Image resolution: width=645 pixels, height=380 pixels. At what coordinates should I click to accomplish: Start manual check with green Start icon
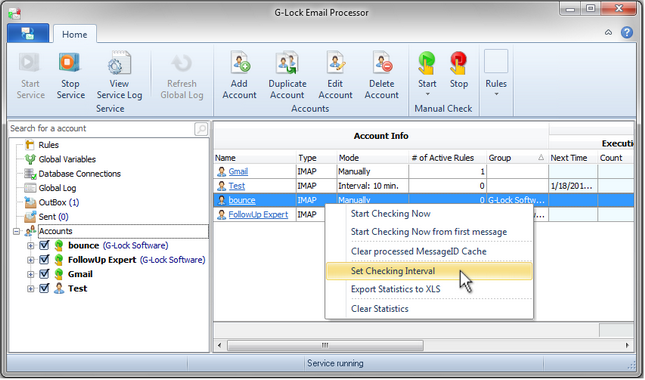point(427,63)
